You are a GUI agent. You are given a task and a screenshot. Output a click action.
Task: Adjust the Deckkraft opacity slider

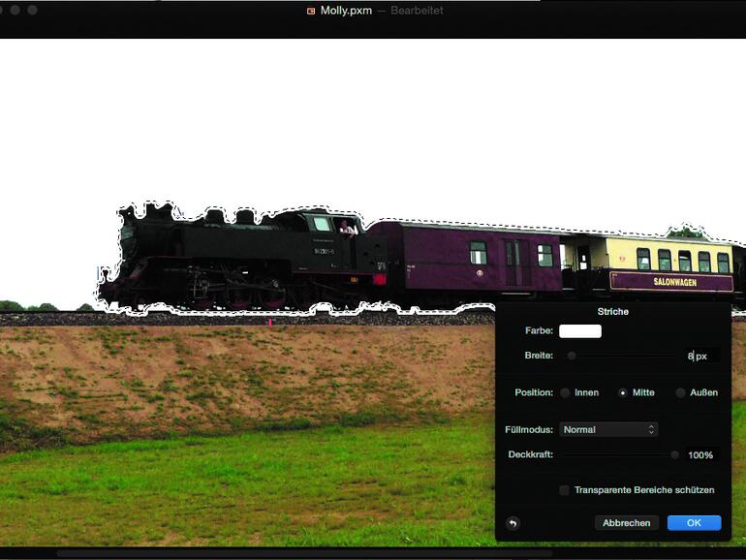click(674, 454)
